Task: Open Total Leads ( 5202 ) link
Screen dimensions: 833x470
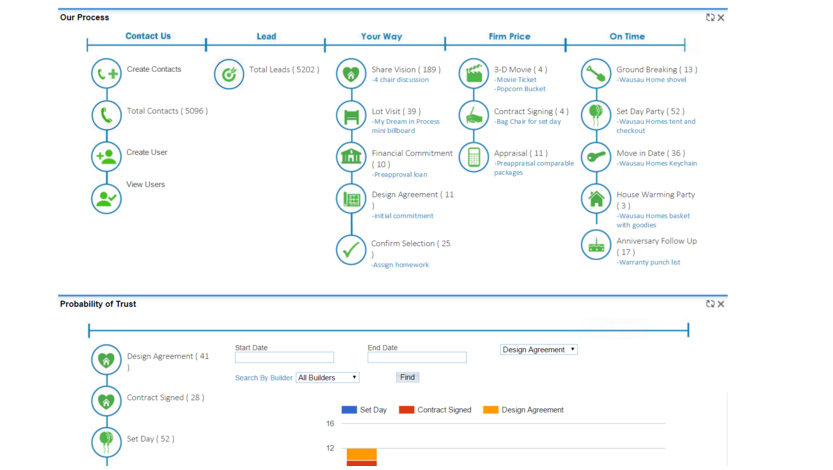Action: [x=284, y=70]
